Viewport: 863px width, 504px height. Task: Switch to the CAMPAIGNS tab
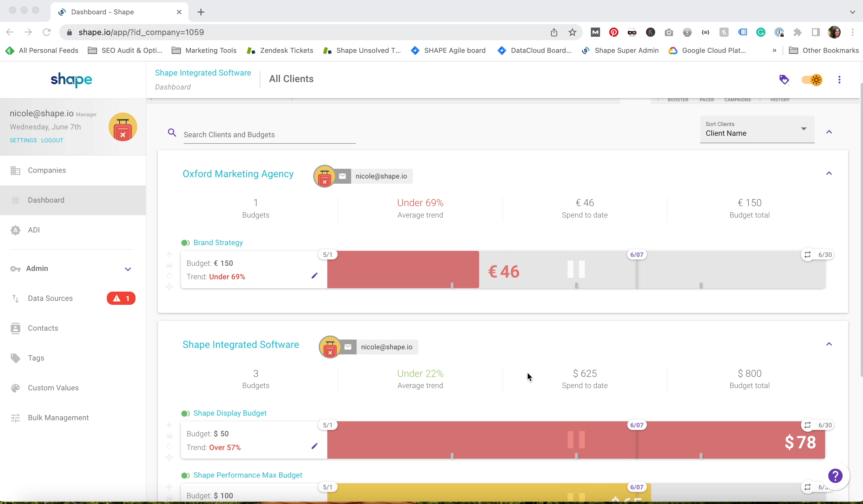[737, 100]
